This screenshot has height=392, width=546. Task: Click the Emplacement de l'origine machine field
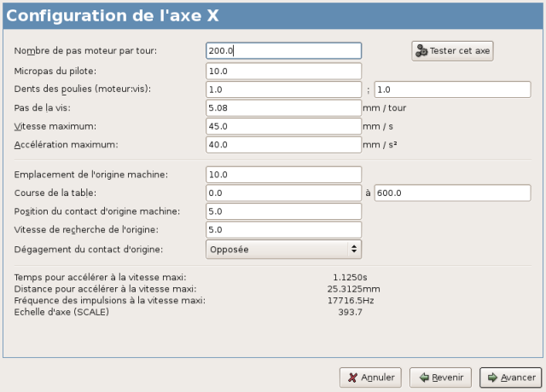point(283,175)
